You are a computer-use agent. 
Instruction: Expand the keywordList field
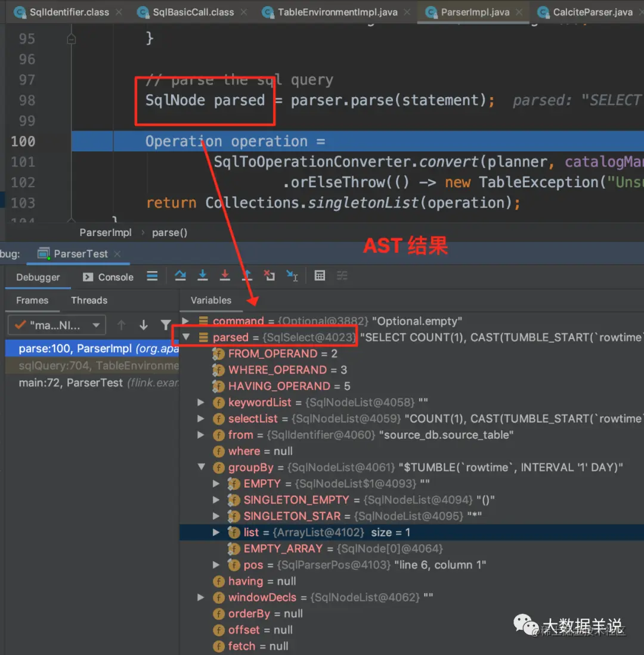tap(201, 402)
